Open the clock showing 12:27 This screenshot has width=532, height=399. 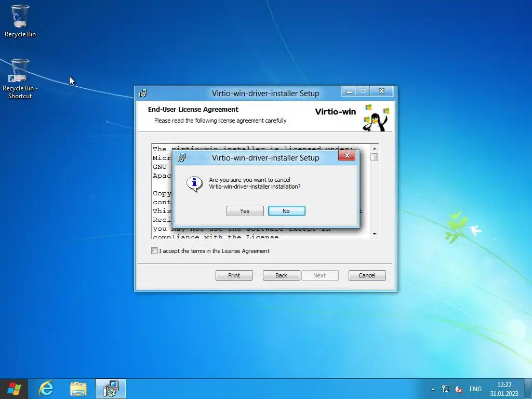(x=504, y=389)
